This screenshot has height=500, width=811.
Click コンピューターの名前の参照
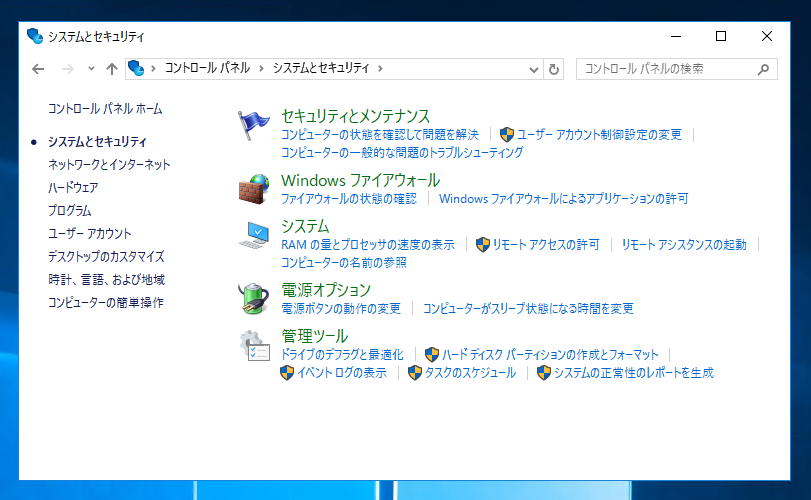pyautogui.click(x=343, y=263)
